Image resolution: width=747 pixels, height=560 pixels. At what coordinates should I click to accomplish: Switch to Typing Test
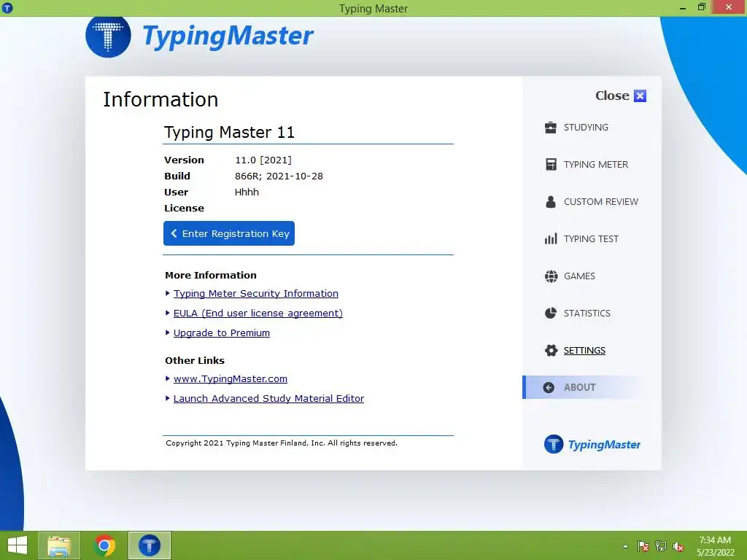pos(591,238)
